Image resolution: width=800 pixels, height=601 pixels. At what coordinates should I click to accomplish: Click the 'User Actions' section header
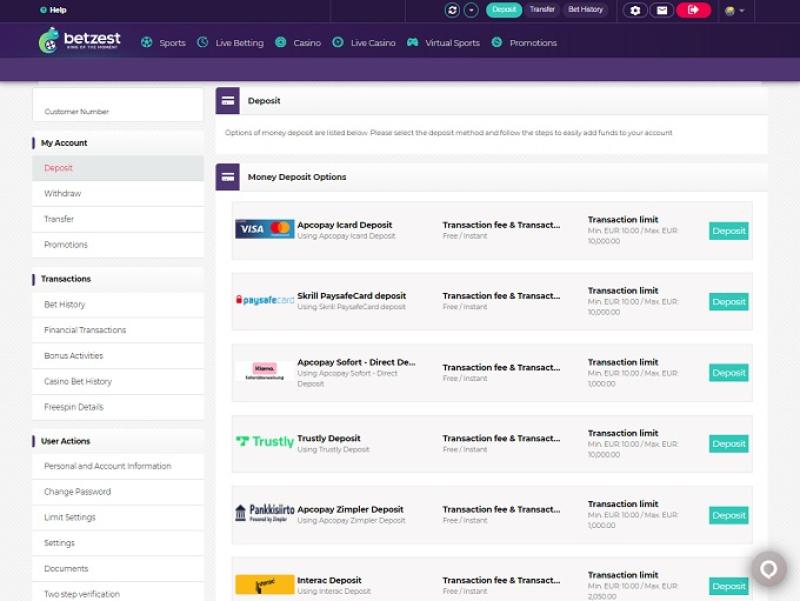tap(65, 441)
